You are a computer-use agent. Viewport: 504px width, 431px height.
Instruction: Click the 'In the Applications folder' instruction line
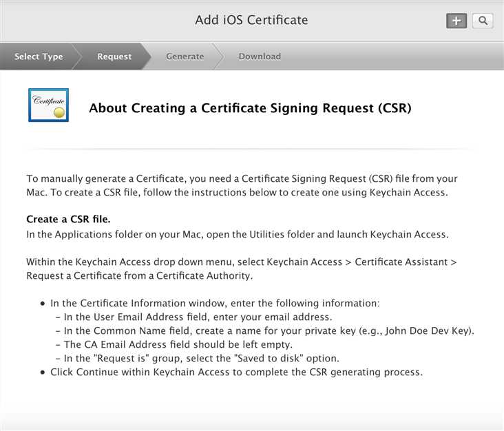pyautogui.click(x=238, y=235)
